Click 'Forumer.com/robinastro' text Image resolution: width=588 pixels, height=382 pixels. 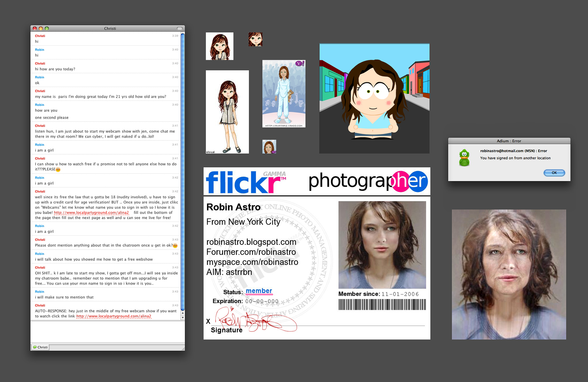tap(251, 252)
